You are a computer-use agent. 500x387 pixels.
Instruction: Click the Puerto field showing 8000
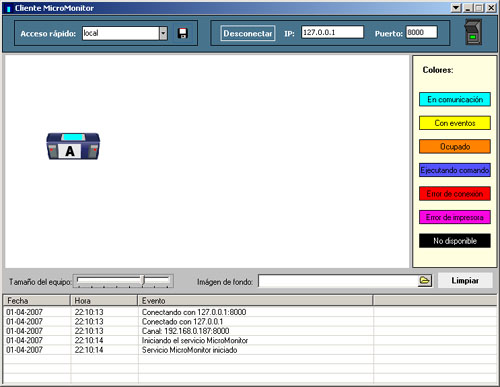click(x=421, y=32)
